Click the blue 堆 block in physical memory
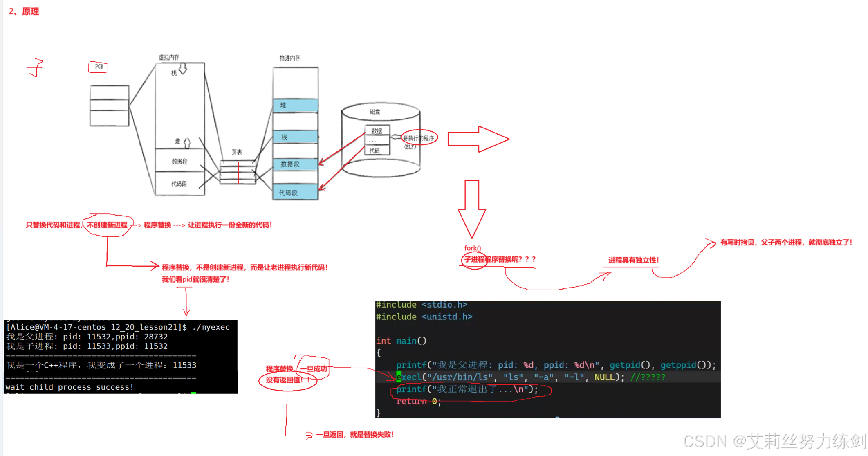 click(295, 106)
